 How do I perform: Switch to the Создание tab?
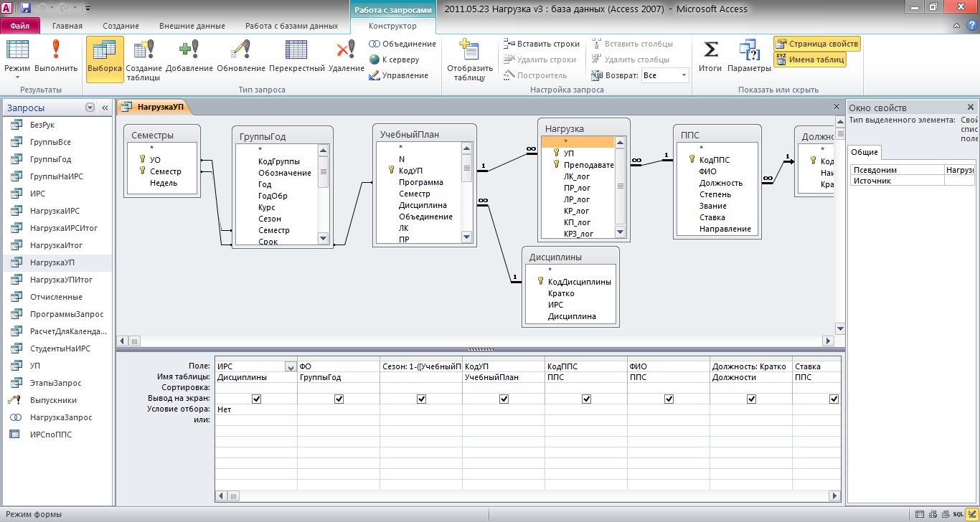pos(121,26)
